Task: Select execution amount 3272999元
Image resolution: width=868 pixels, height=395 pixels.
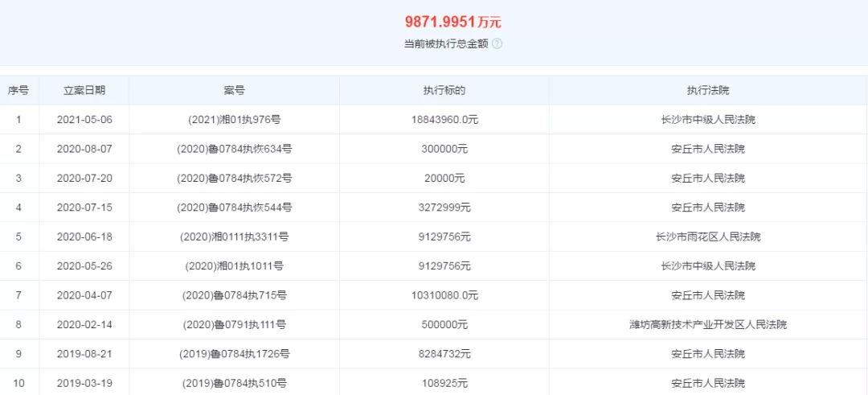Action: tap(444, 208)
